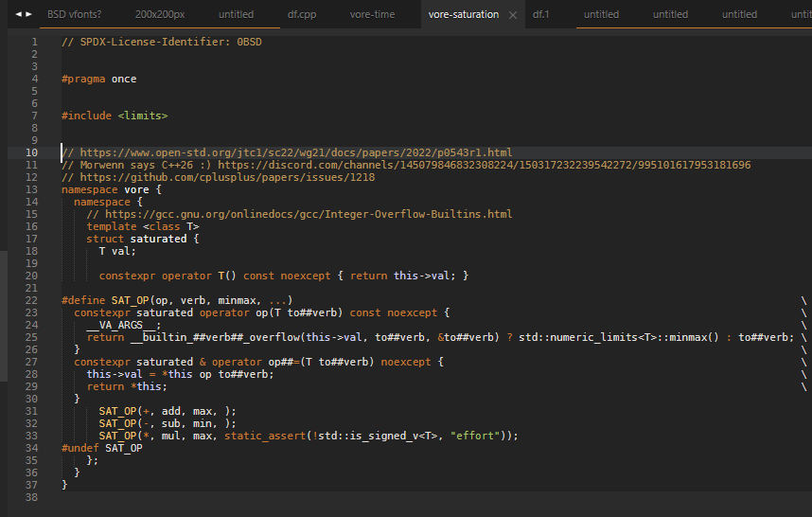The image size is (812, 517).
Task: Open the df.1 tab
Action: pyautogui.click(x=541, y=15)
